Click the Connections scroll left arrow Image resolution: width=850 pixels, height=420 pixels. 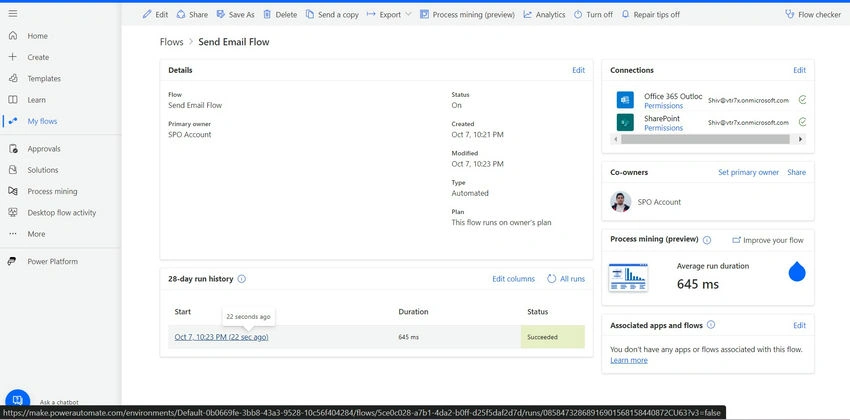(615, 139)
